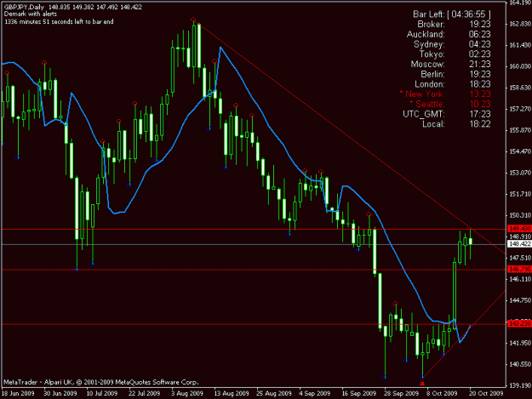Click the 'Bar Left: [ 04:36:55 ]' countdown
The width and height of the screenshot is (532, 399).
tap(452, 14)
